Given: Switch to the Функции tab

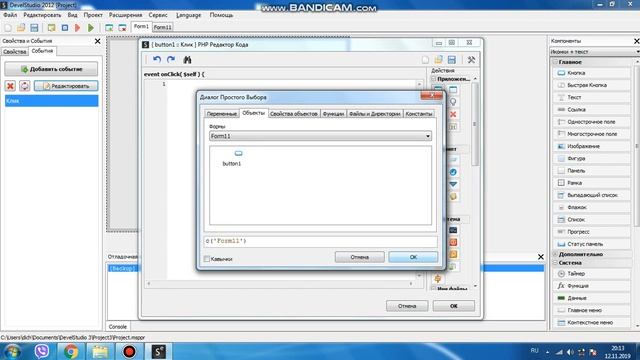Looking at the screenshot, I should 333,114.
